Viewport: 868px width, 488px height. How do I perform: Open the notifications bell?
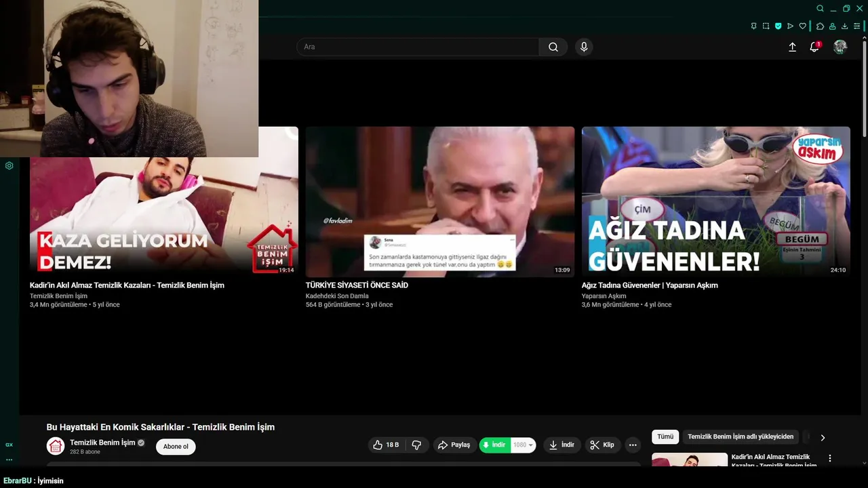(814, 47)
